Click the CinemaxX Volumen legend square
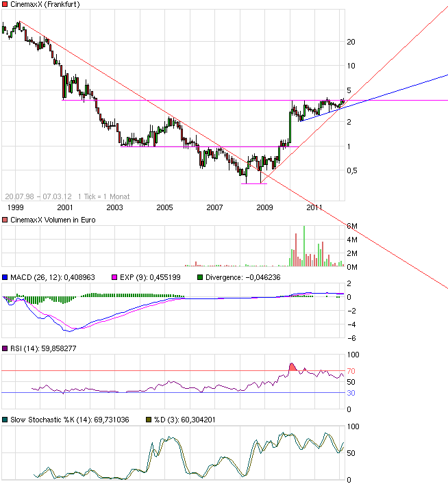 pyautogui.click(x=5, y=220)
